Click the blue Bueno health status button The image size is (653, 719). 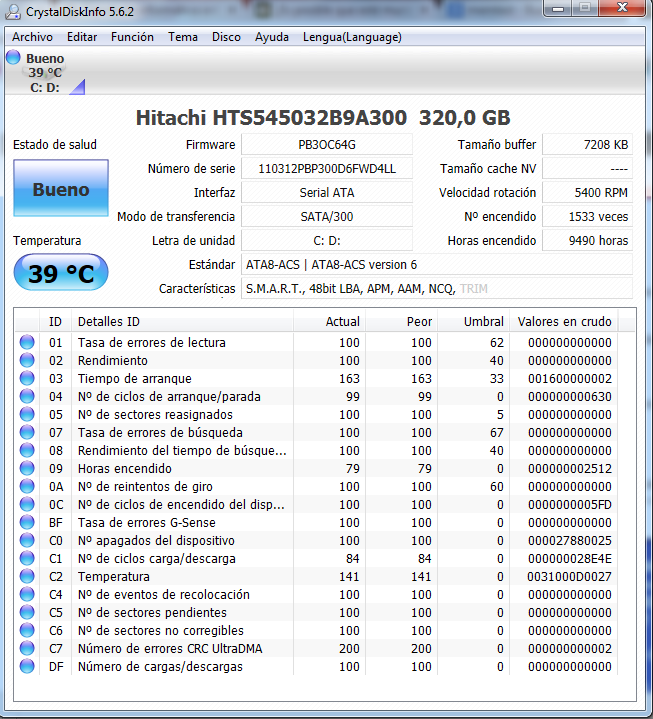click(61, 188)
